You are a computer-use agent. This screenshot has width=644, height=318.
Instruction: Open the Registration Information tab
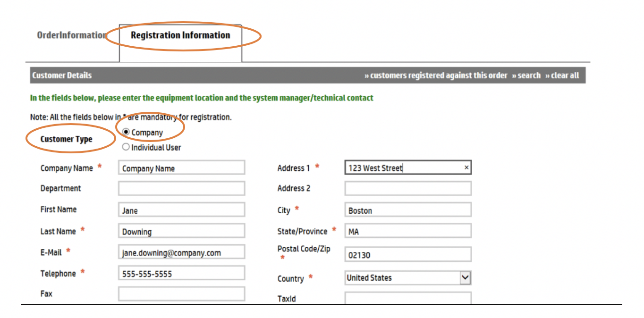(x=180, y=35)
